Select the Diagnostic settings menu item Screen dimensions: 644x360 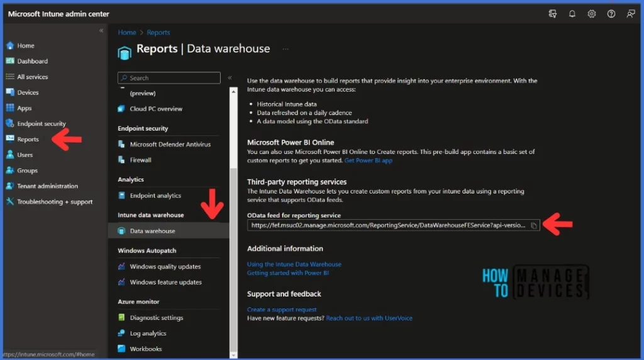pyautogui.click(x=157, y=318)
